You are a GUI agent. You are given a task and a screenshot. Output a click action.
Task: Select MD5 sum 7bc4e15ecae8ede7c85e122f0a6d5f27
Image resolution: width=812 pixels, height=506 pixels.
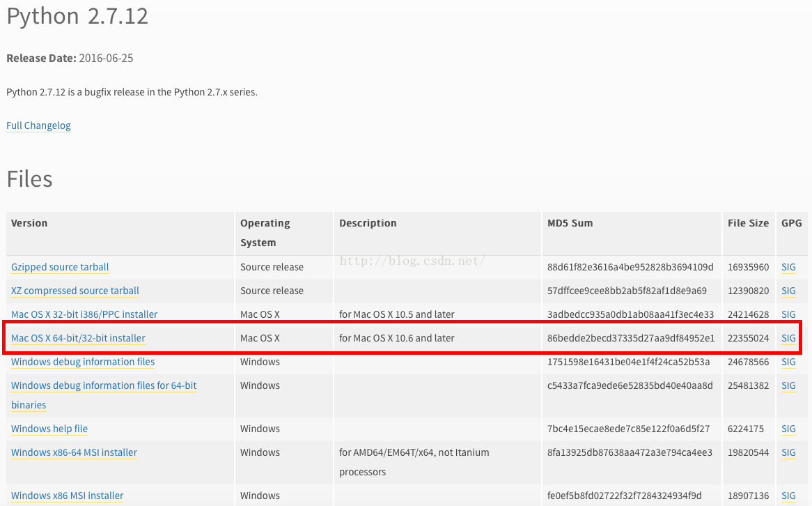coord(628,429)
